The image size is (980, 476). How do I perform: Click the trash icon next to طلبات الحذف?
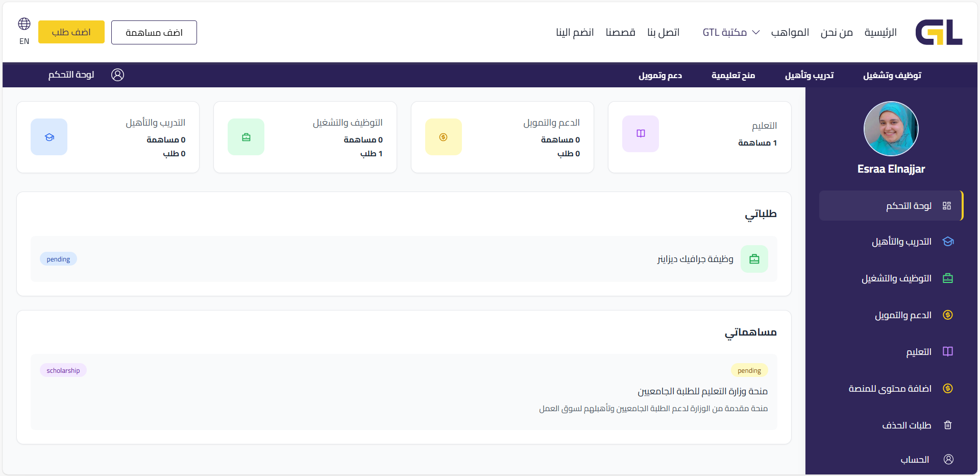[948, 425]
